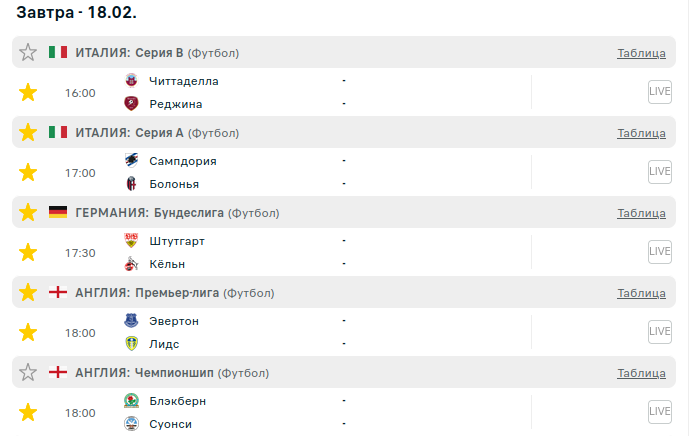
Task: Click the Bologna club crest
Action: [x=131, y=184]
